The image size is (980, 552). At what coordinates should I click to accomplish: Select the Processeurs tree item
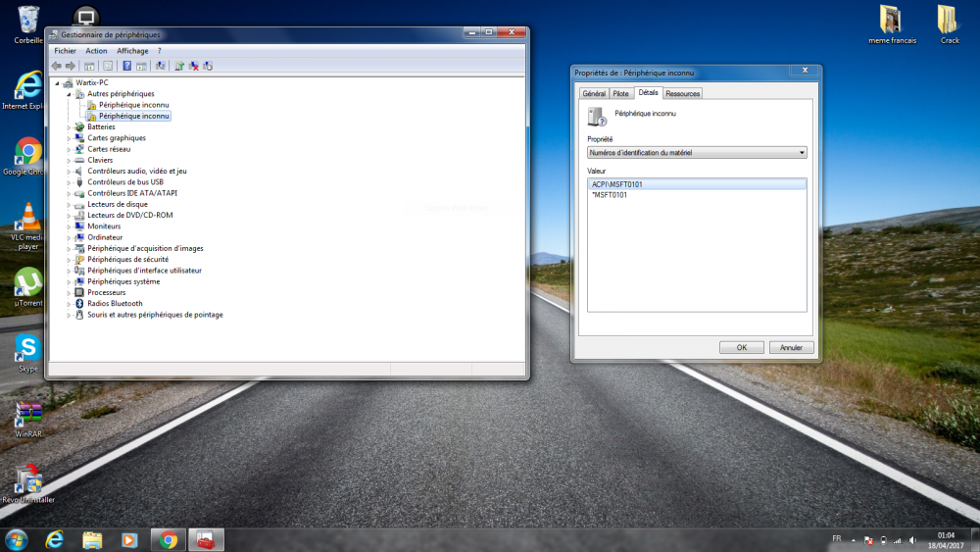(x=106, y=292)
